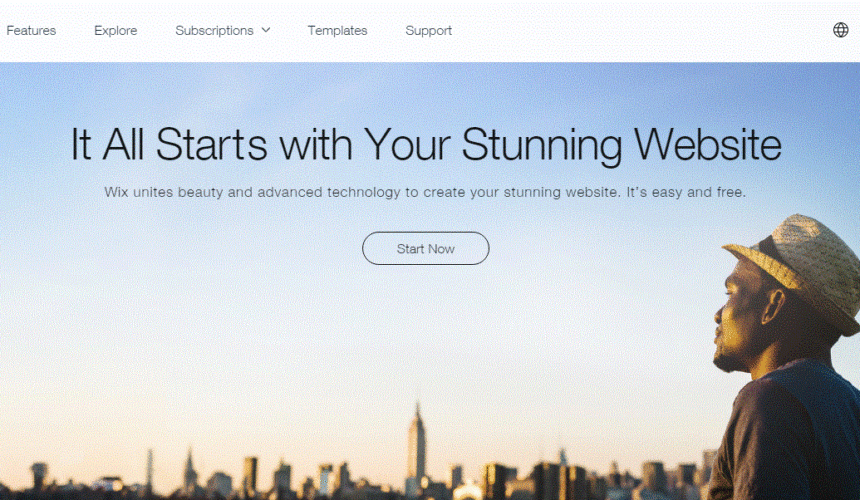The width and height of the screenshot is (860, 500).
Task: Click the word "Website" in the headline
Action: coord(708,145)
